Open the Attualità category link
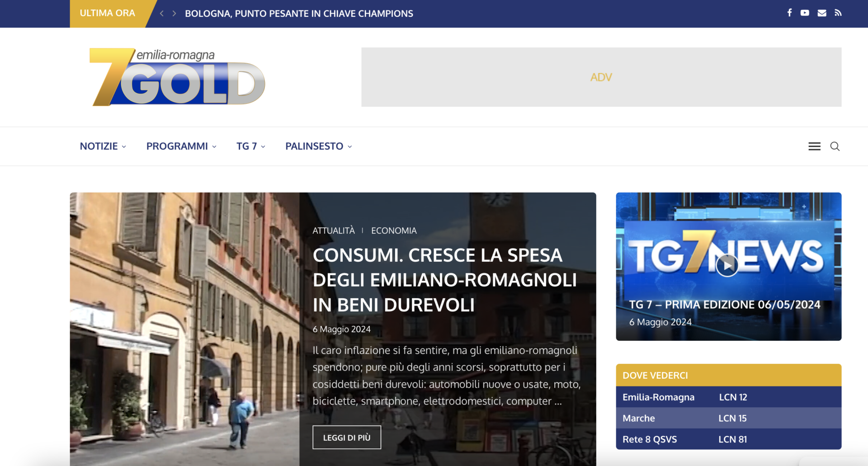The image size is (868, 466). (x=334, y=231)
